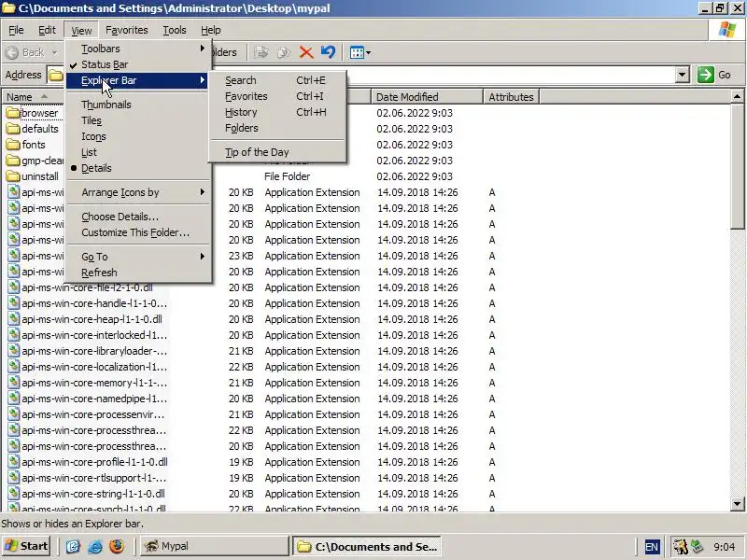
Task: Click scrollbar up arrow in file list
Action: pos(737,97)
